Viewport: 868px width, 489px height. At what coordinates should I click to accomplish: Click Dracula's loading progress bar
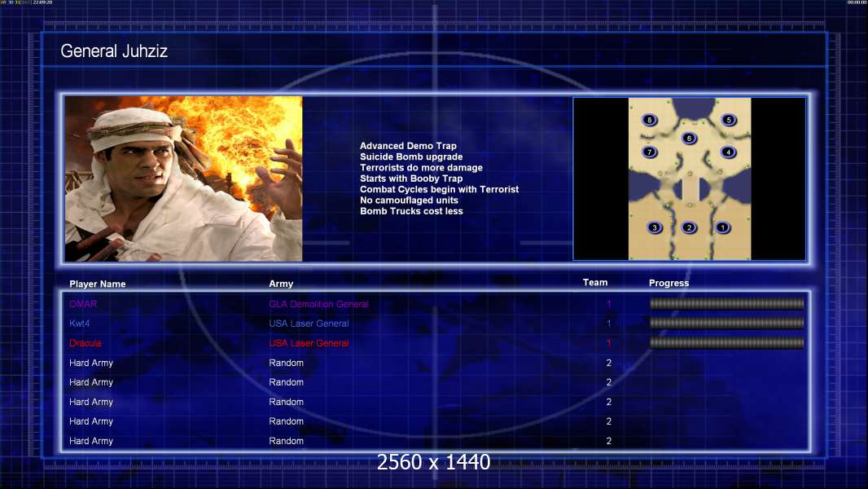click(726, 343)
